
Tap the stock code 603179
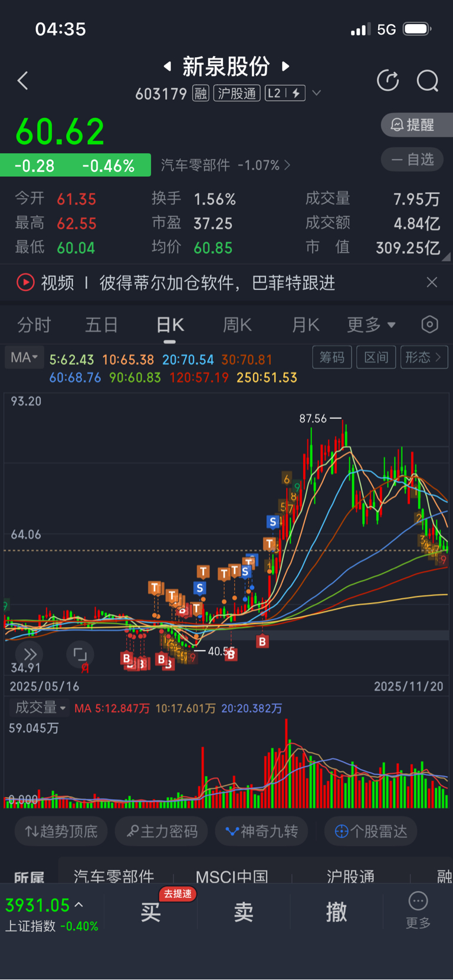[x=161, y=94]
